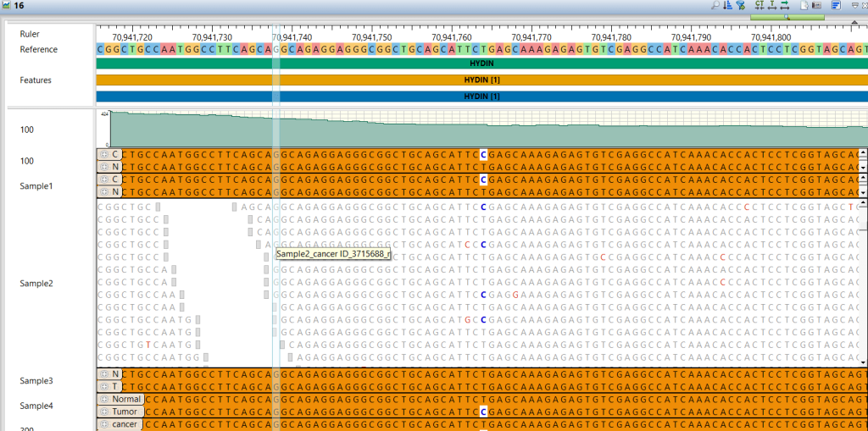Click the T expand-width icon
The width and height of the screenshot is (868, 431).
pyautogui.click(x=771, y=6)
